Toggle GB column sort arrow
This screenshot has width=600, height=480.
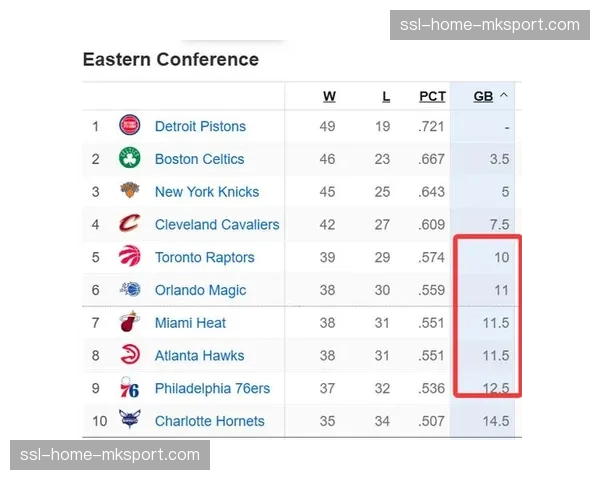(503, 97)
